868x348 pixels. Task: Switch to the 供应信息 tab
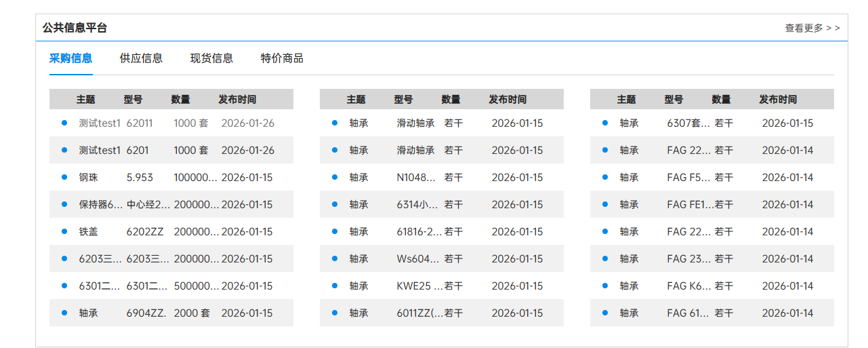(141, 58)
